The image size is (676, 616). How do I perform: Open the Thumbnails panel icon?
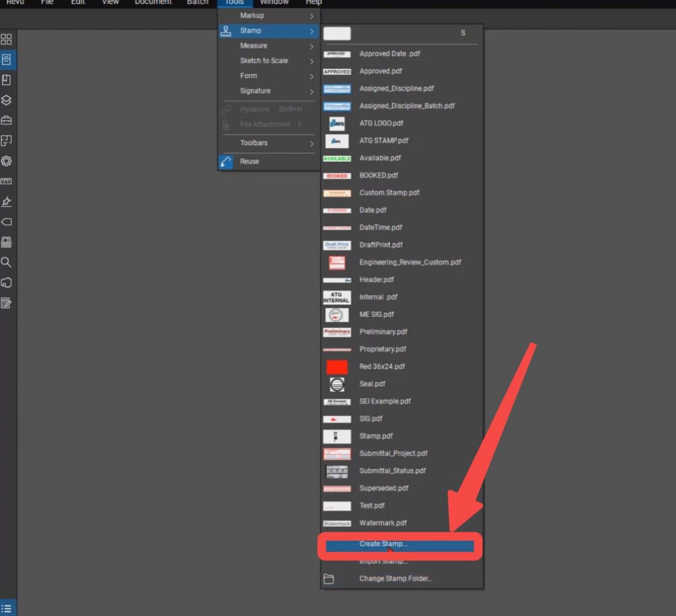(7, 39)
